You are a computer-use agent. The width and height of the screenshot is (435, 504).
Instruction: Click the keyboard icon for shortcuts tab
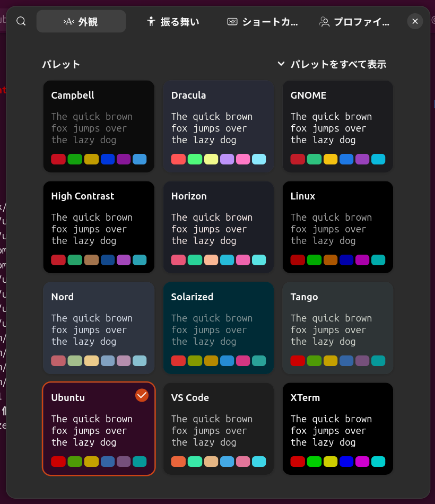pyautogui.click(x=232, y=22)
